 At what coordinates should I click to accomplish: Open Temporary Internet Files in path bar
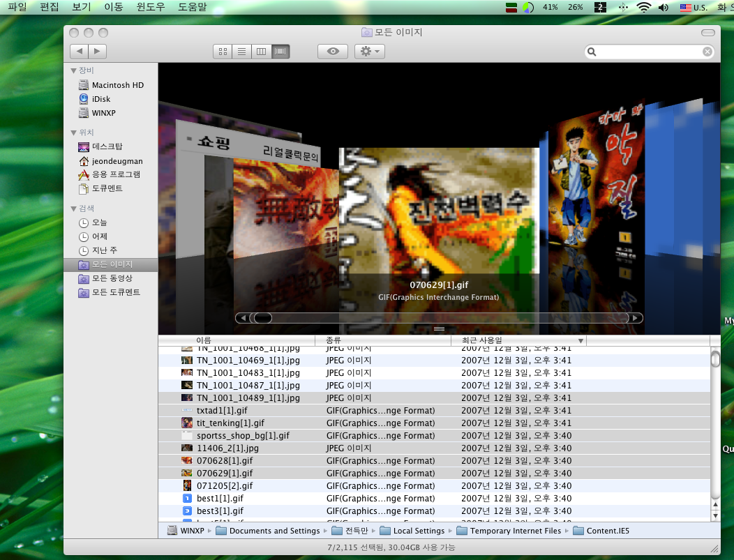pyautogui.click(x=515, y=531)
